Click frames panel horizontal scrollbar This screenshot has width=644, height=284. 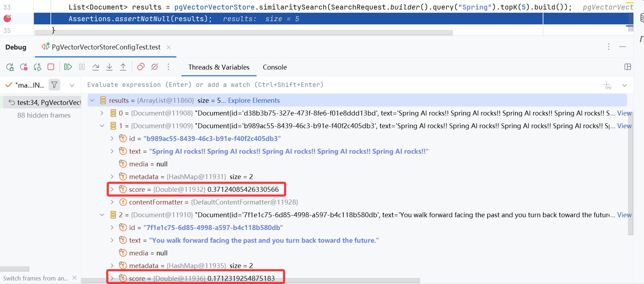click(x=14, y=269)
